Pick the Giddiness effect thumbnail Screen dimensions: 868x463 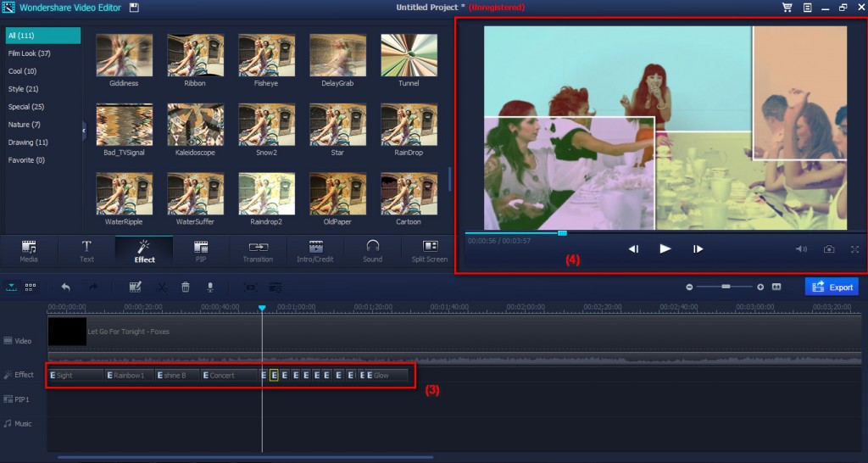coord(124,55)
